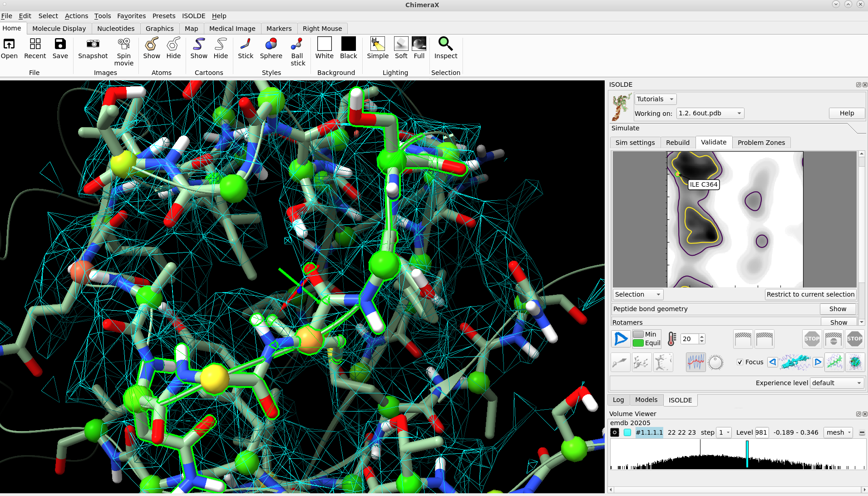Click the cyan map color swatch
Viewport: 868px width, 496px height.
click(627, 432)
